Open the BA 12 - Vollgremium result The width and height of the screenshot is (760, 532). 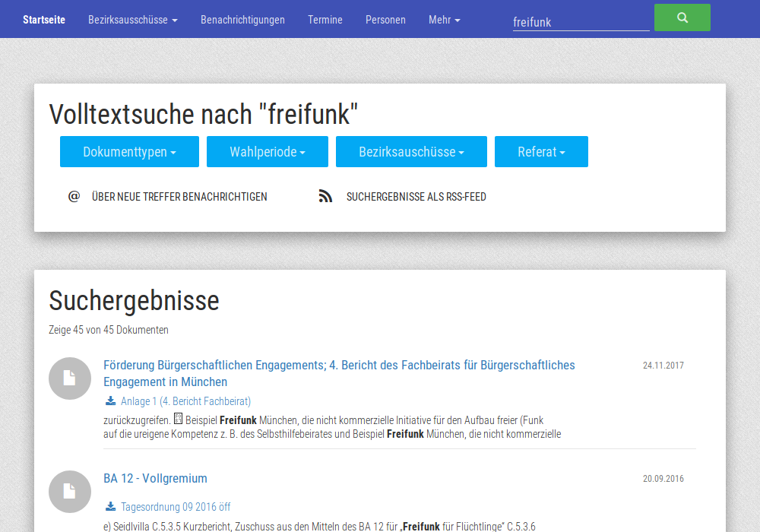click(155, 478)
